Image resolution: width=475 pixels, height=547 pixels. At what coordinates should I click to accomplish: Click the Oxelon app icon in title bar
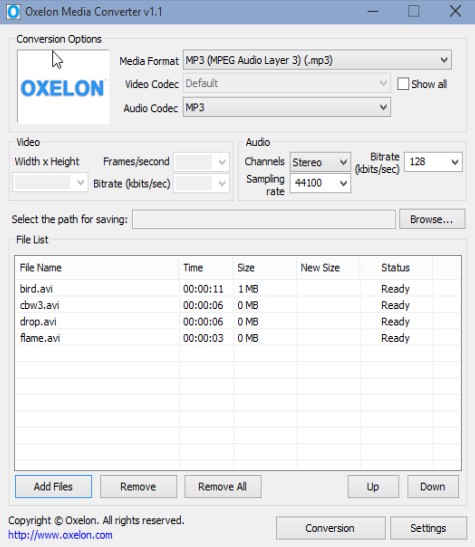click(x=13, y=12)
